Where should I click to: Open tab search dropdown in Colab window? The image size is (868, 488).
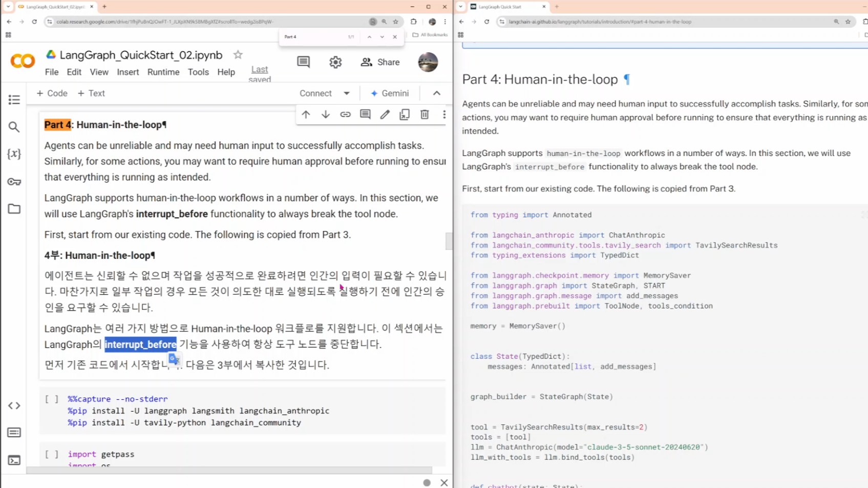8,7
